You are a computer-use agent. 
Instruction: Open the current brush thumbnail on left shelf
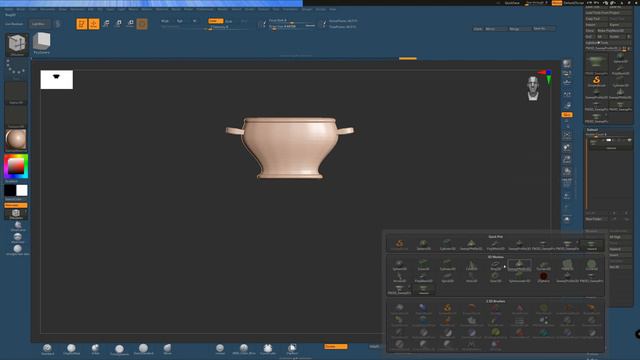click(x=17, y=44)
